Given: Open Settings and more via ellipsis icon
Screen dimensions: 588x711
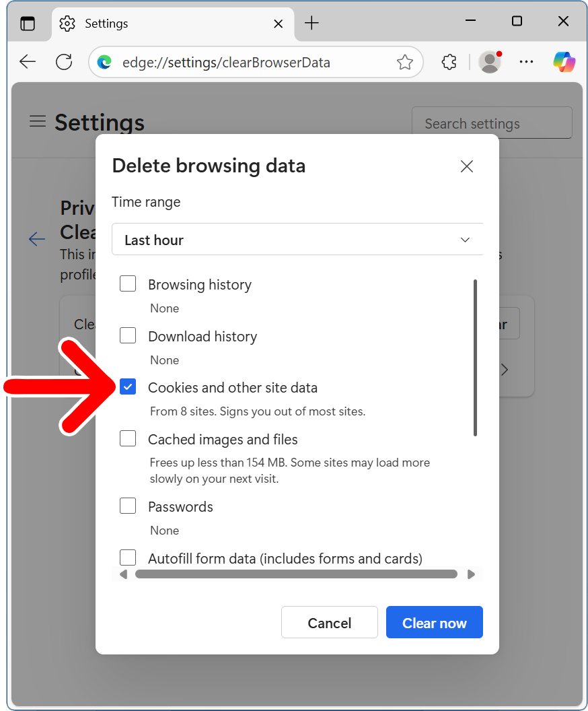Looking at the screenshot, I should point(527,61).
